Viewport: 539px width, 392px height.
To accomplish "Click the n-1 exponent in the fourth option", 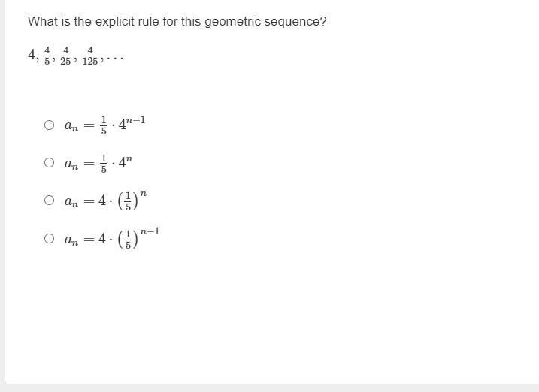I will tap(150, 231).
